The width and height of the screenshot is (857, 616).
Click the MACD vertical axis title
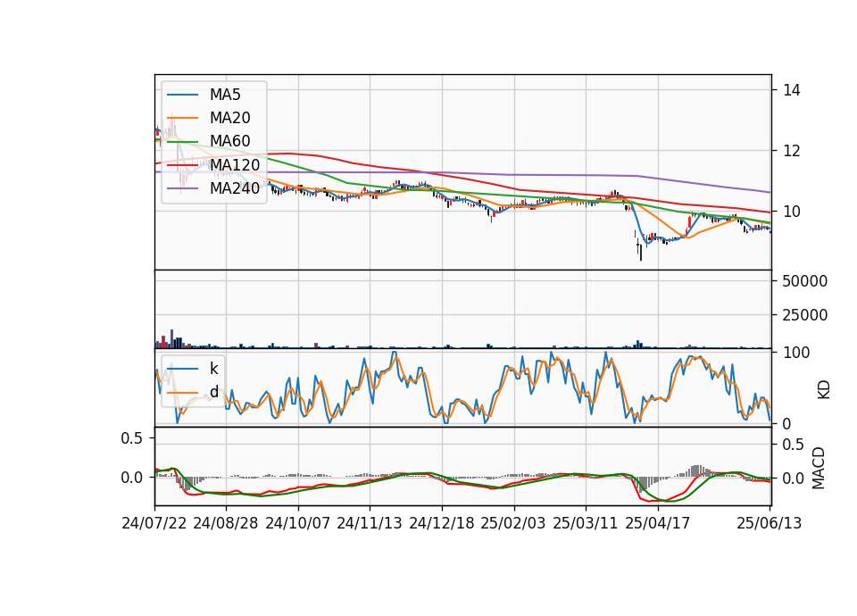click(x=819, y=469)
